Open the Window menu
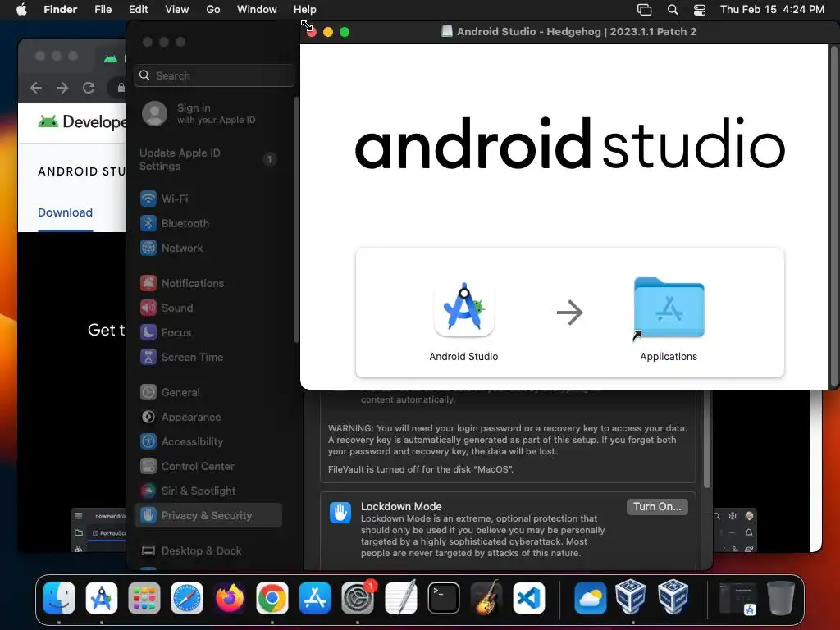840x630 pixels. (257, 10)
